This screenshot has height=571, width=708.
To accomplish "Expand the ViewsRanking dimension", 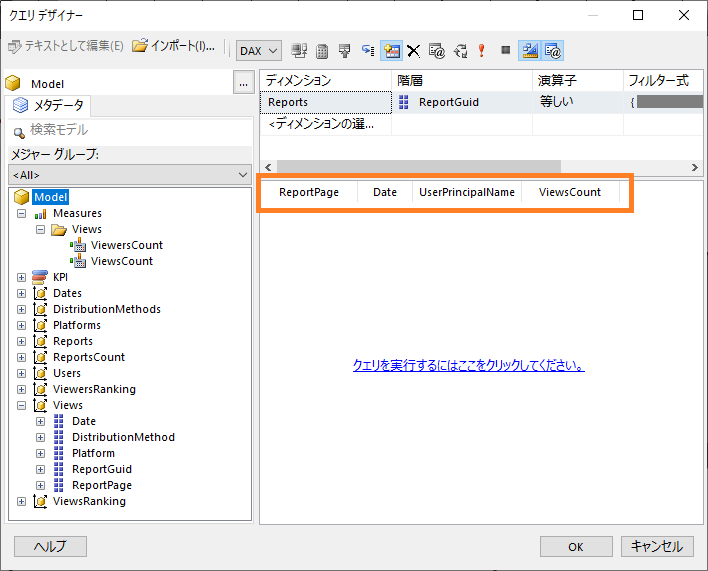I will 21,501.
